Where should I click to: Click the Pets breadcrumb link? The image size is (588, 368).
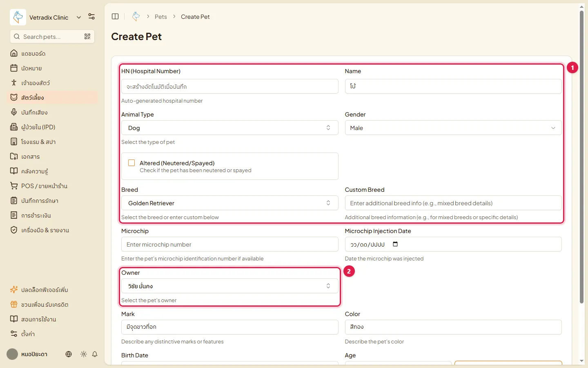coord(161,17)
